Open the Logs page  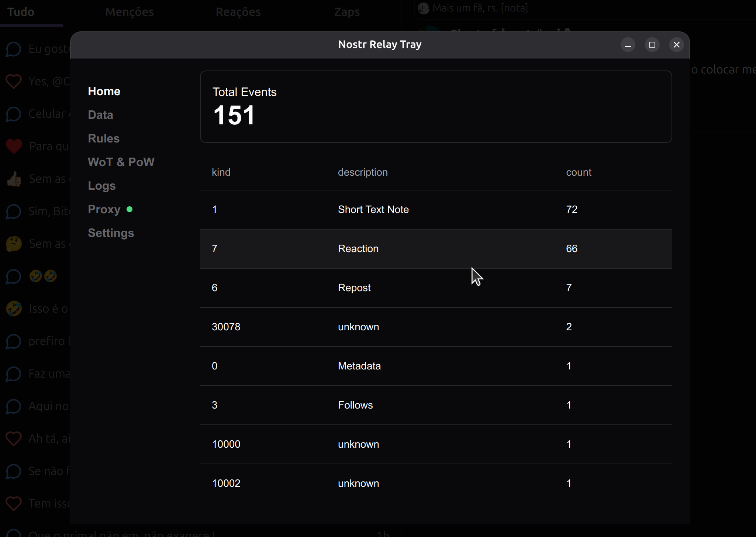click(x=102, y=186)
